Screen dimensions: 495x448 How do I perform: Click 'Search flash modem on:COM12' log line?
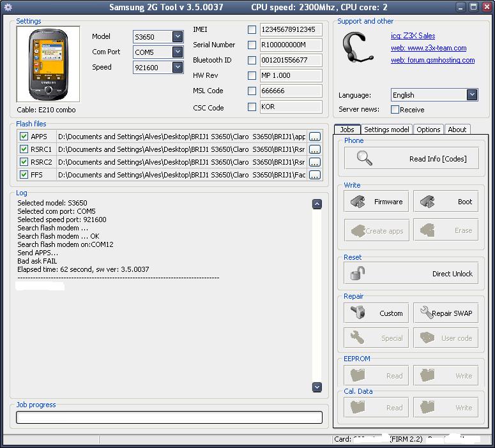click(65, 244)
